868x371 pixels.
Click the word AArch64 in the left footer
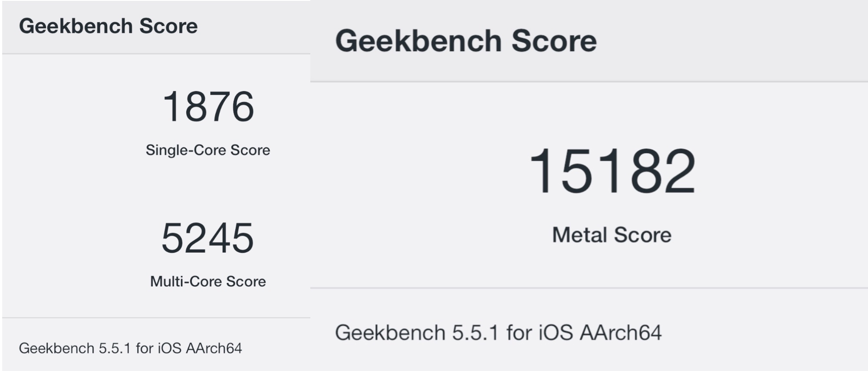pos(214,348)
